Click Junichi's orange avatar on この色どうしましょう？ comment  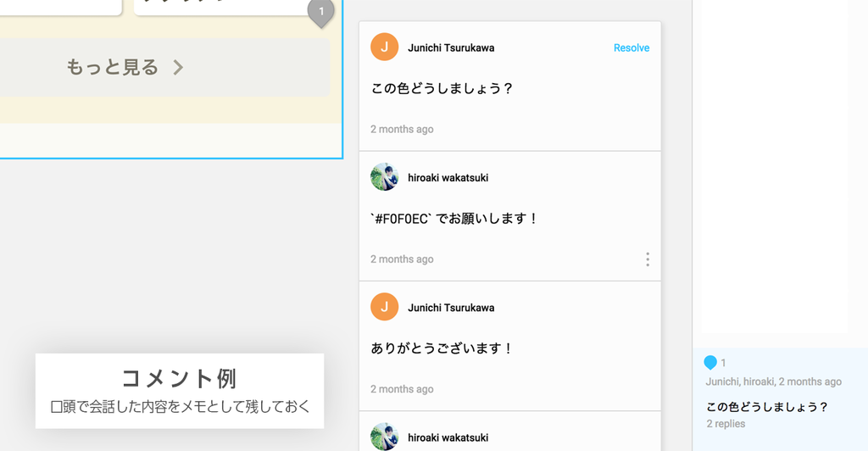[384, 47]
